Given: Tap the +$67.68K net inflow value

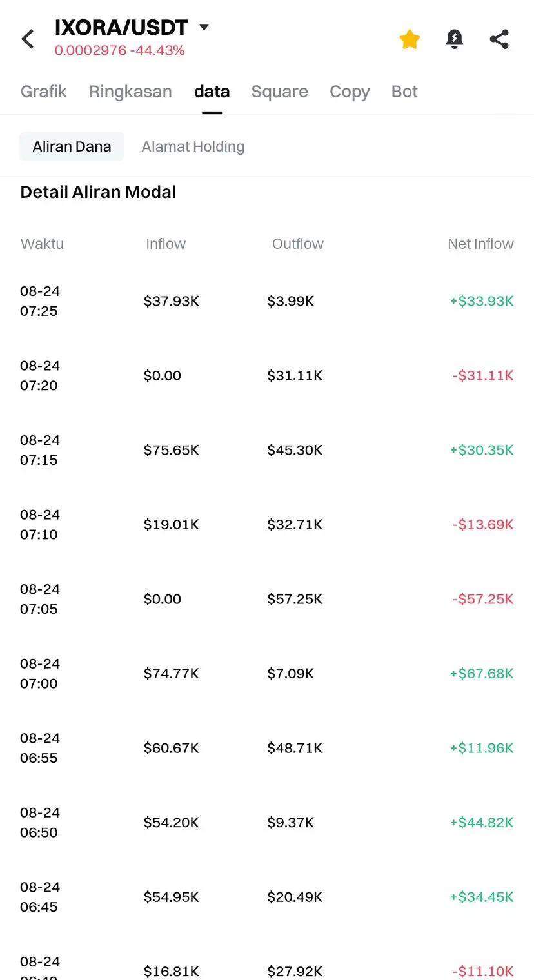Looking at the screenshot, I should [482, 674].
